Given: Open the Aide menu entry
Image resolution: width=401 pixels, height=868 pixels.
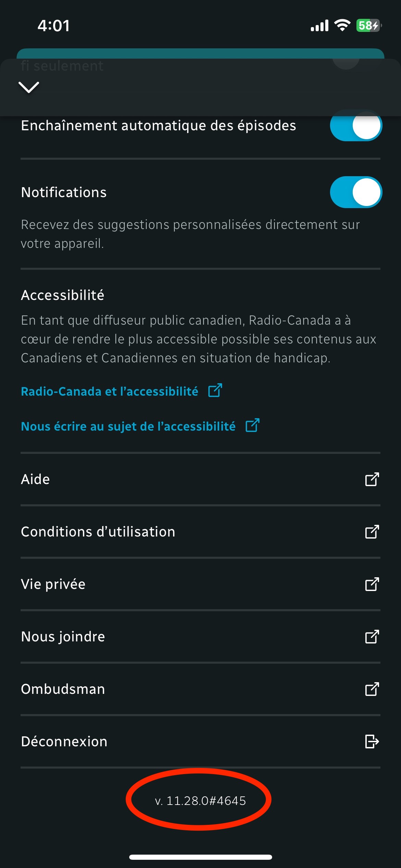Looking at the screenshot, I should 200,479.
